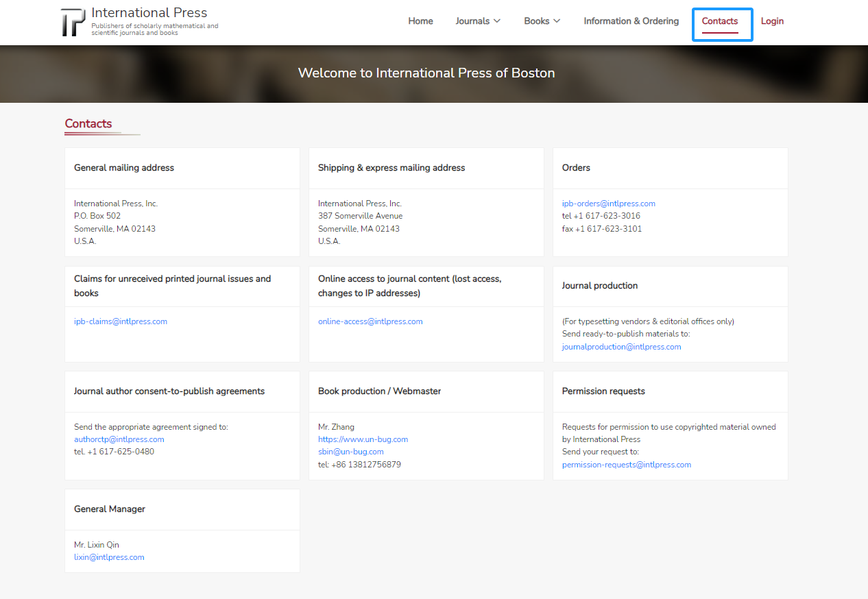Screen dimensions: 868x599
Task: Click the General mailing address heading
Action: pos(124,168)
